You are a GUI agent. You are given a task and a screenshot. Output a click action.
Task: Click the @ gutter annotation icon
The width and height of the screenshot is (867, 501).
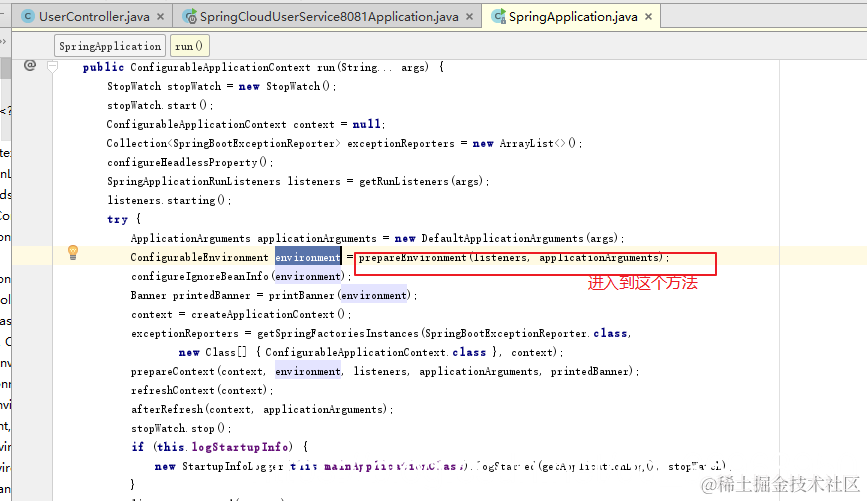pyautogui.click(x=30, y=66)
